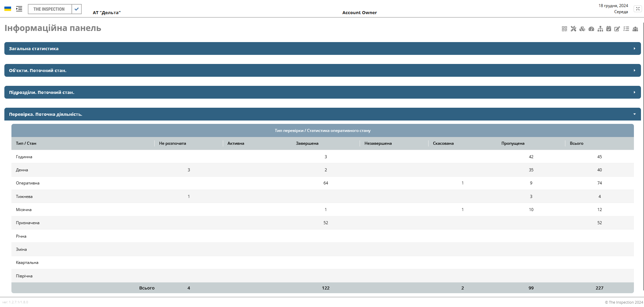Collapse the Перевірка. Поточна діяльність panel
644x307 pixels.
(322, 114)
